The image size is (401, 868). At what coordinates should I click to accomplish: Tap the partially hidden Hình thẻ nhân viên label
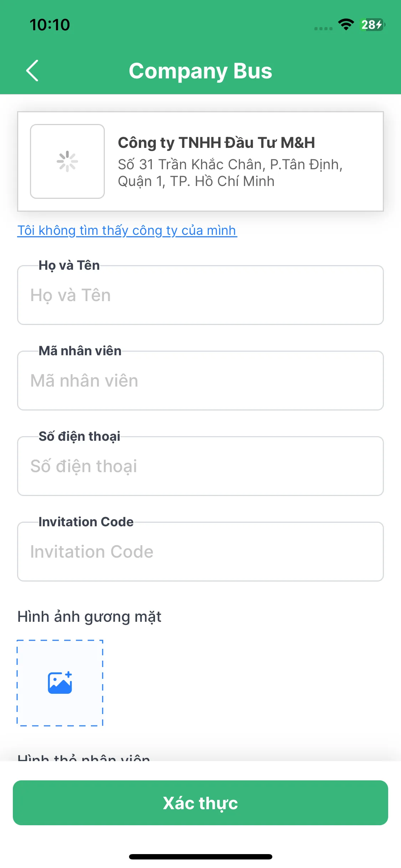[84, 758]
